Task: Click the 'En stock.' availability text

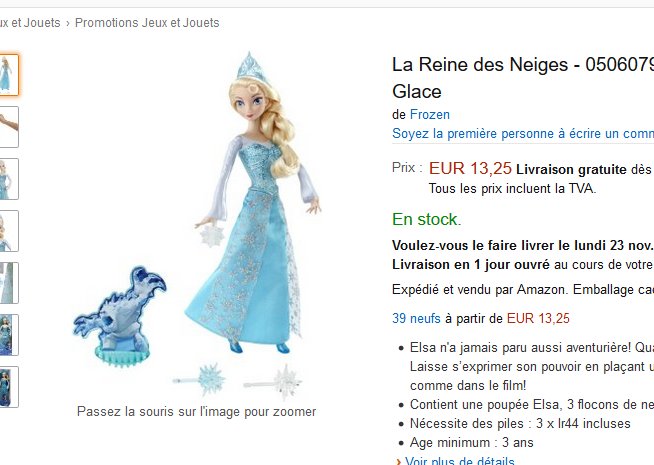Action: [x=426, y=220]
